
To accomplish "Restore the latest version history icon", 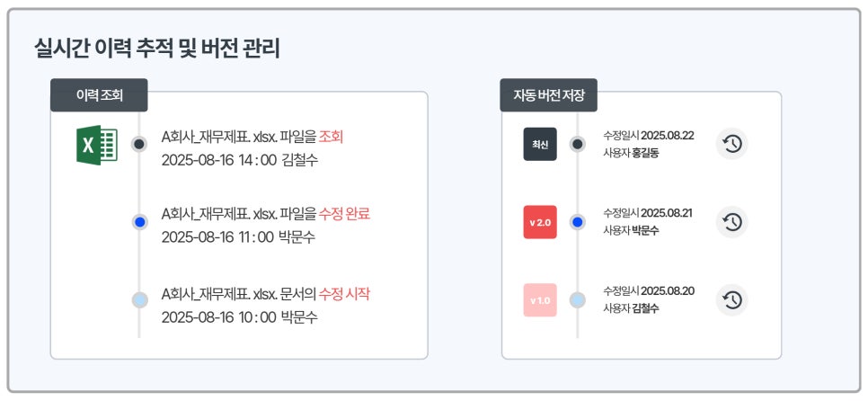I will (731, 144).
